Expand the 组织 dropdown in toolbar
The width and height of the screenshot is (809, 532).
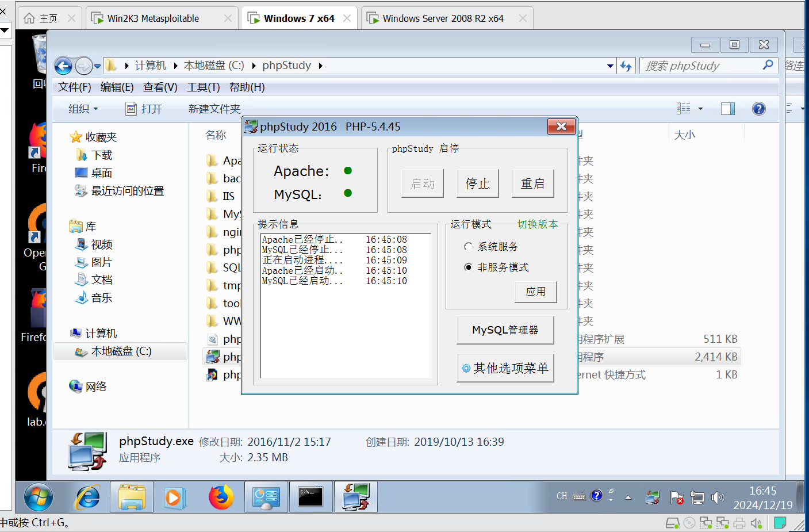[x=83, y=109]
